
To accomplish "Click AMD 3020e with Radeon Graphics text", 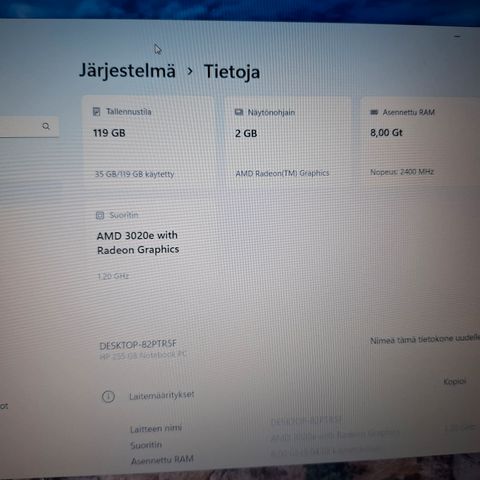I will tap(138, 243).
